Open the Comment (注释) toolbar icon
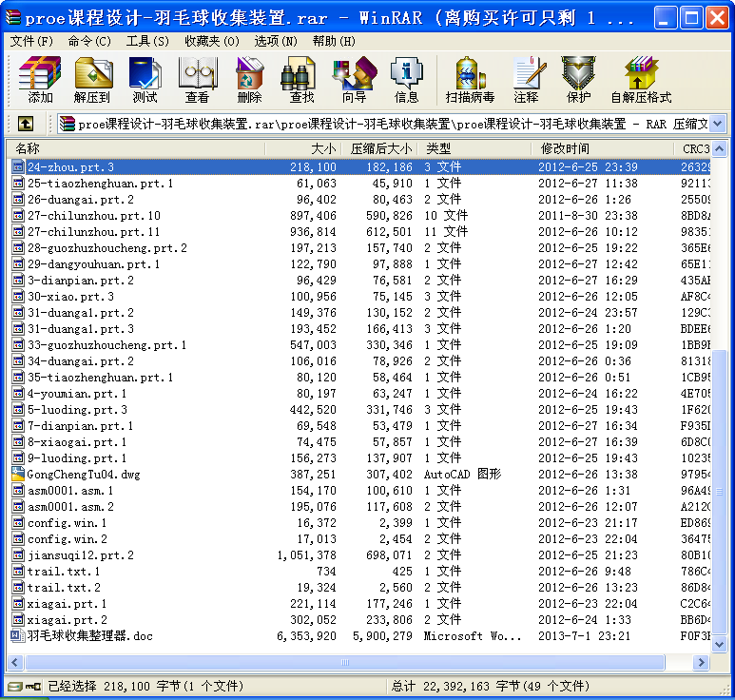 click(528, 80)
